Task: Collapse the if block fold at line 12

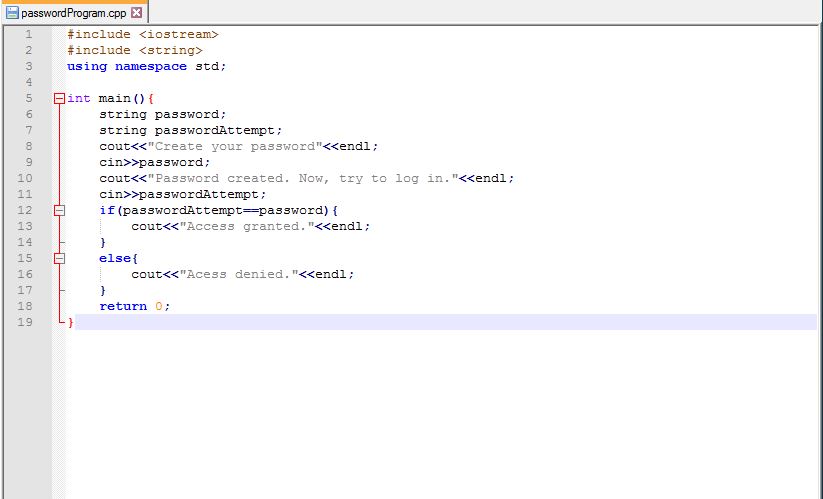Action: (59, 210)
